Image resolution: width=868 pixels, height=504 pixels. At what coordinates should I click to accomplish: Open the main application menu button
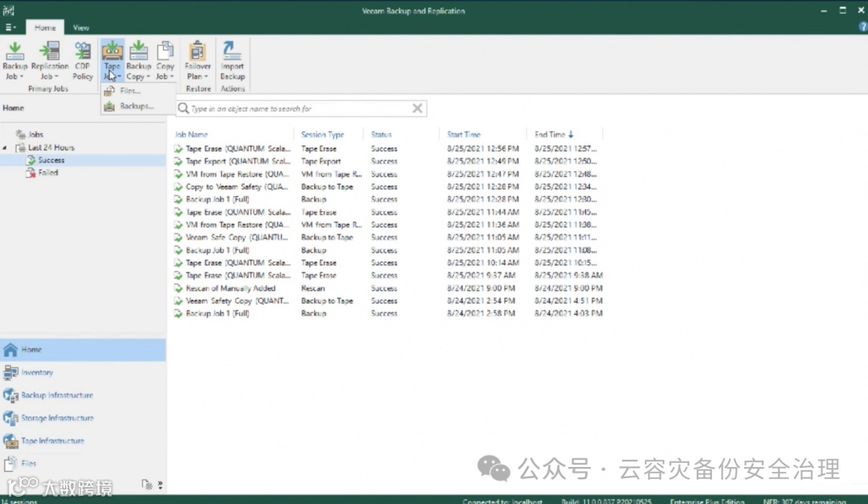(x=10, y=27)
